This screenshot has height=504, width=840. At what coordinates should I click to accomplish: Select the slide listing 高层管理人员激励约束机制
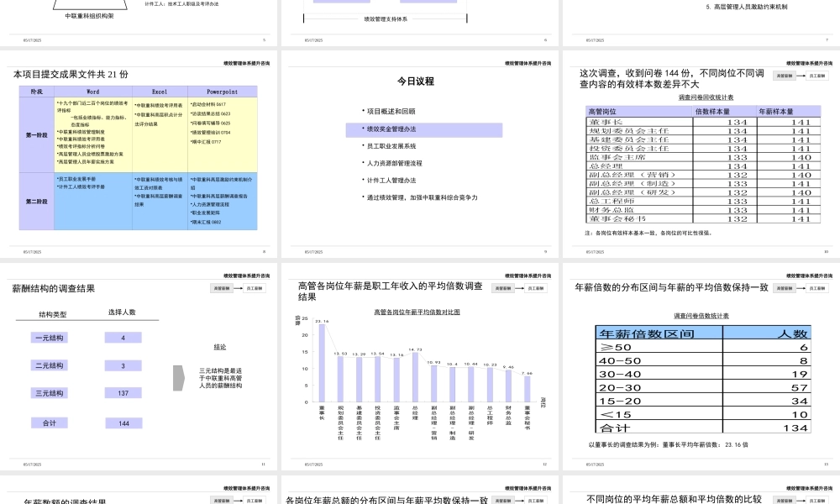pos(701,23)
